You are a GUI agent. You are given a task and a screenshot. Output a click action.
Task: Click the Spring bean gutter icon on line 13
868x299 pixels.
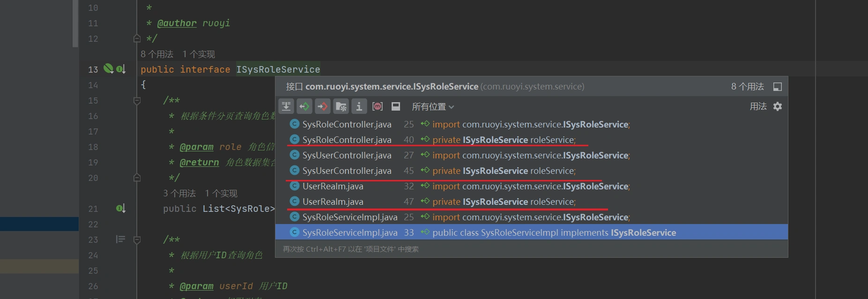(108, 69)
